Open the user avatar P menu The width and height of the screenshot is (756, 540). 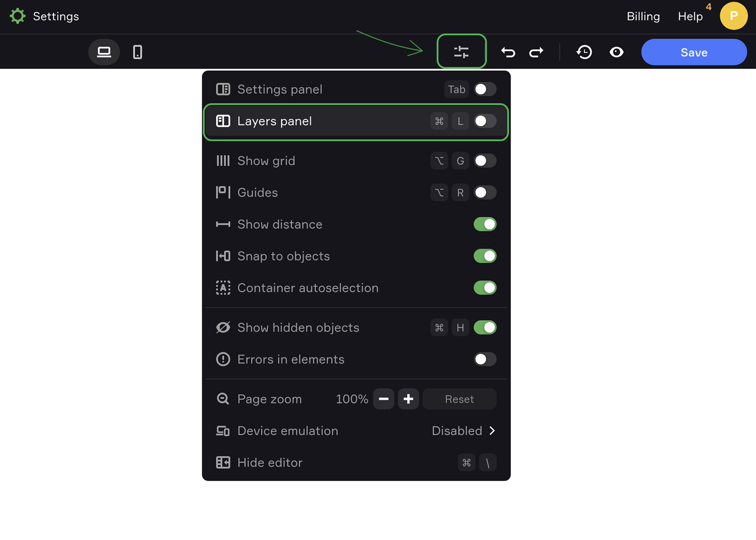click(x=733, y=16)
